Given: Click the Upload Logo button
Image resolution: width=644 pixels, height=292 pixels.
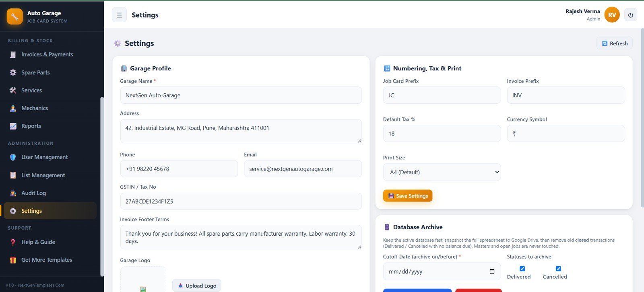Looking at the screenshot, I should [197, 286].
